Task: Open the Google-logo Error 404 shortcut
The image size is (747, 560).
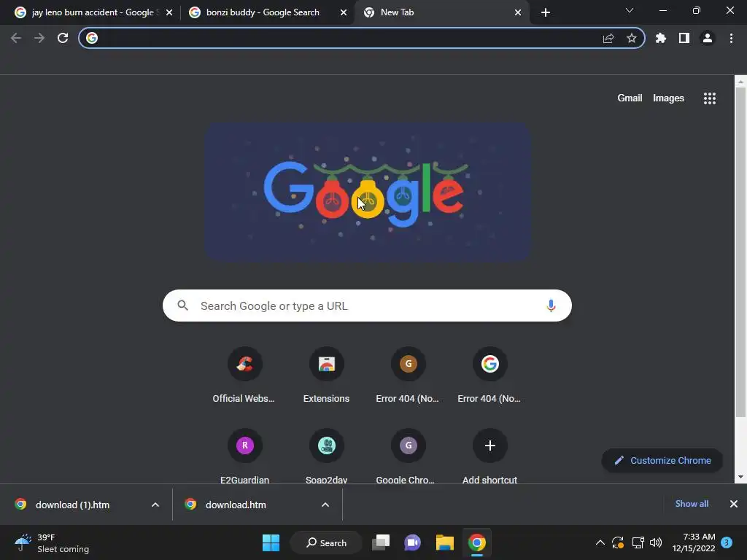Action: click(489, 376)
